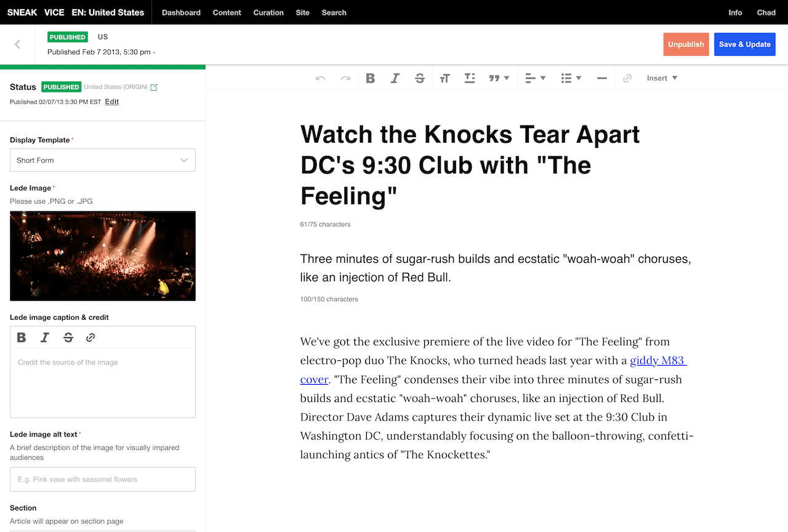This screenshot has width=788, height=532.
Task: Apply strikethrough from the main editor toolbar
Action: point(419,78)
